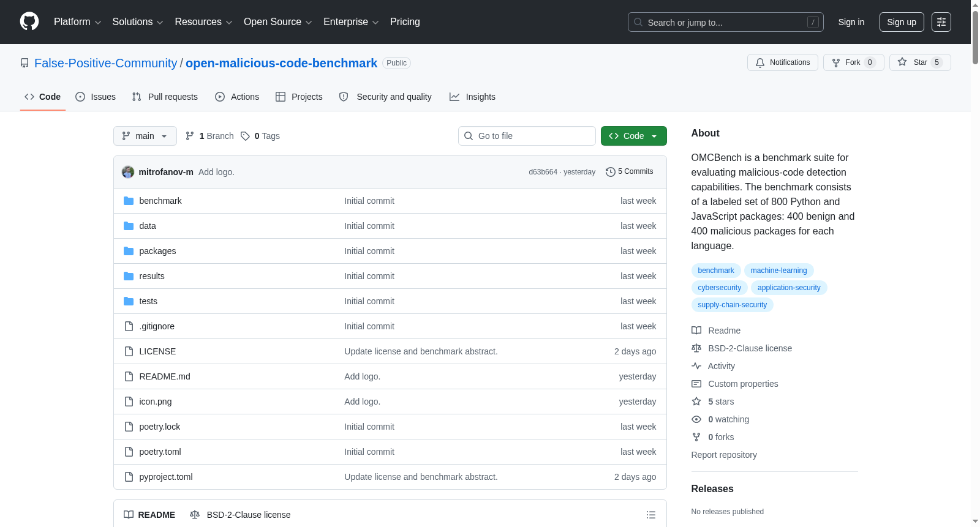Select the Code tab

(x=43, y=97)
